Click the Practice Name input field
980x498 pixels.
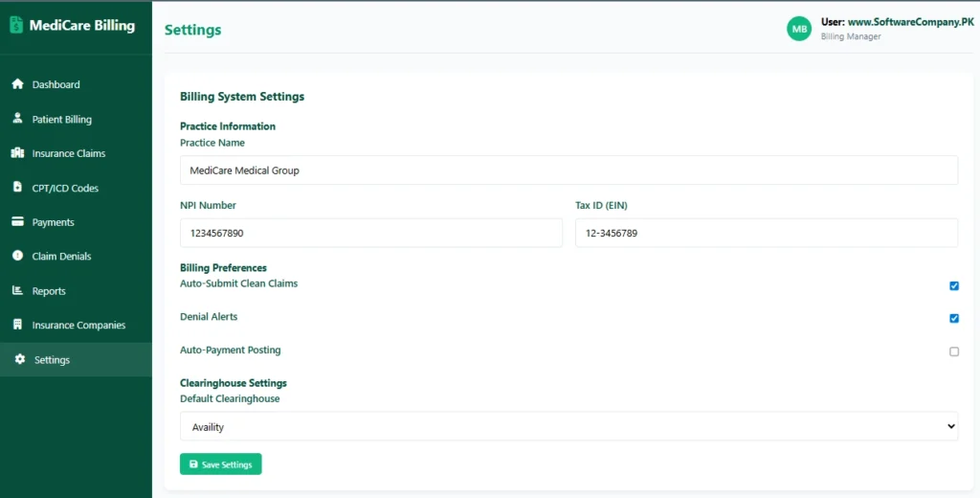tap(568, 170)
